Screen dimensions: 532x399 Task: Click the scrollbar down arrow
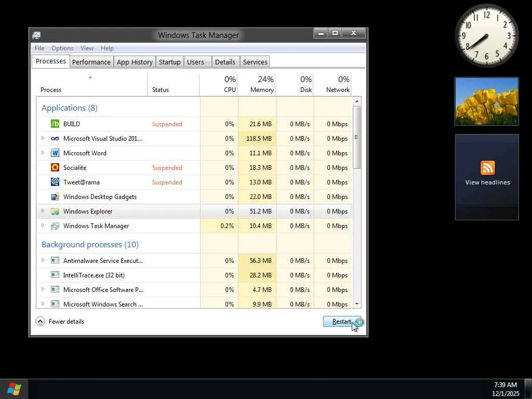[356, 304]
